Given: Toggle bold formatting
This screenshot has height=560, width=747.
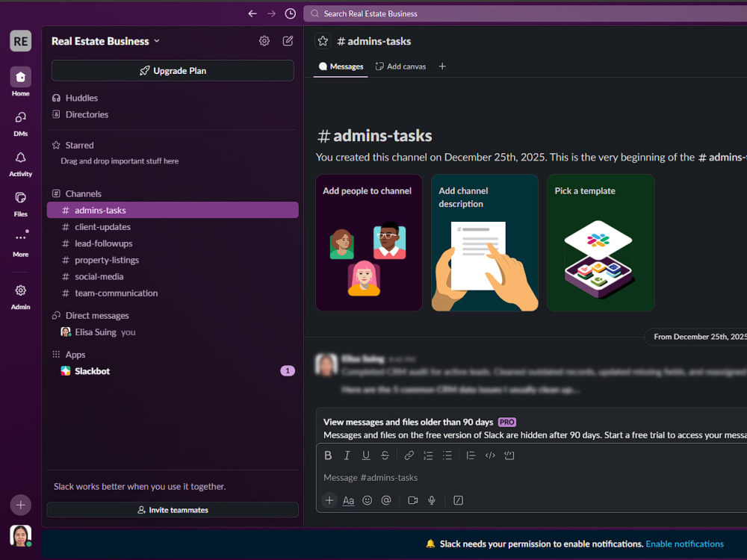Looking at the screenshot, I should point(328,455).
